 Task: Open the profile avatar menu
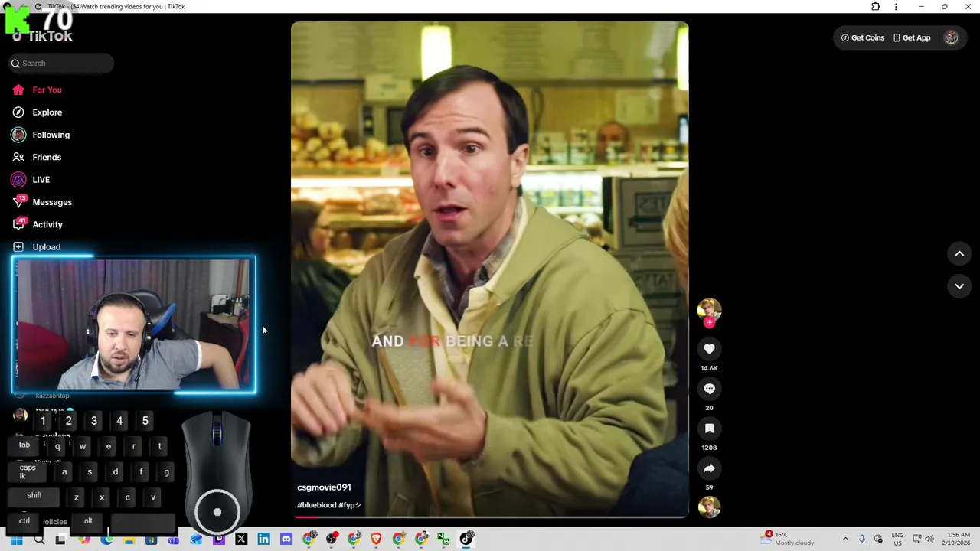[x=951, y=37]
